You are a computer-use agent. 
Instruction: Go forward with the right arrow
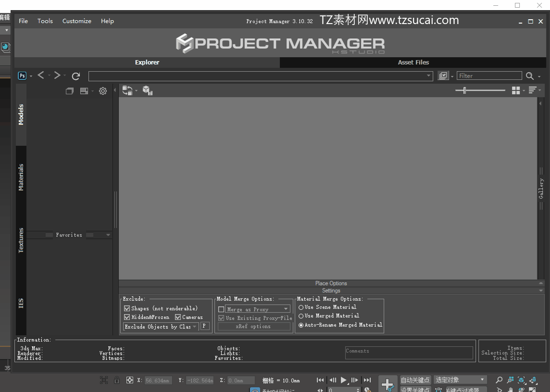coord(57,75)
